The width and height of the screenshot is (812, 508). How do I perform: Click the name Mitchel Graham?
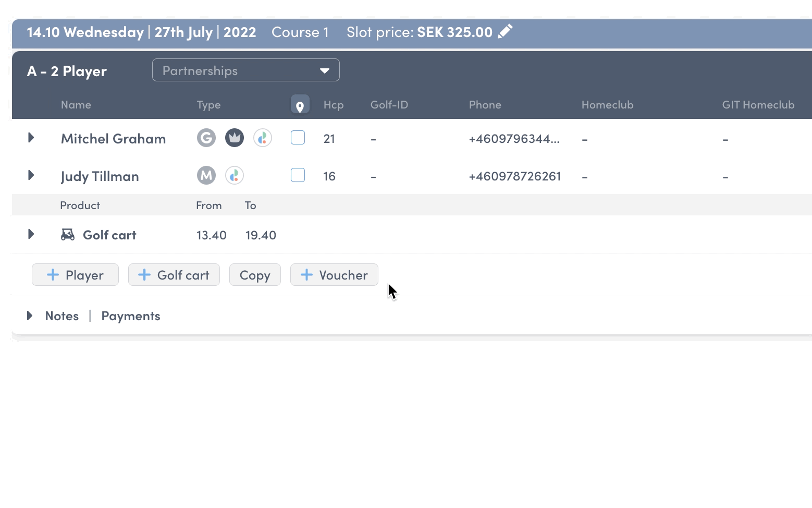[114, 138]
